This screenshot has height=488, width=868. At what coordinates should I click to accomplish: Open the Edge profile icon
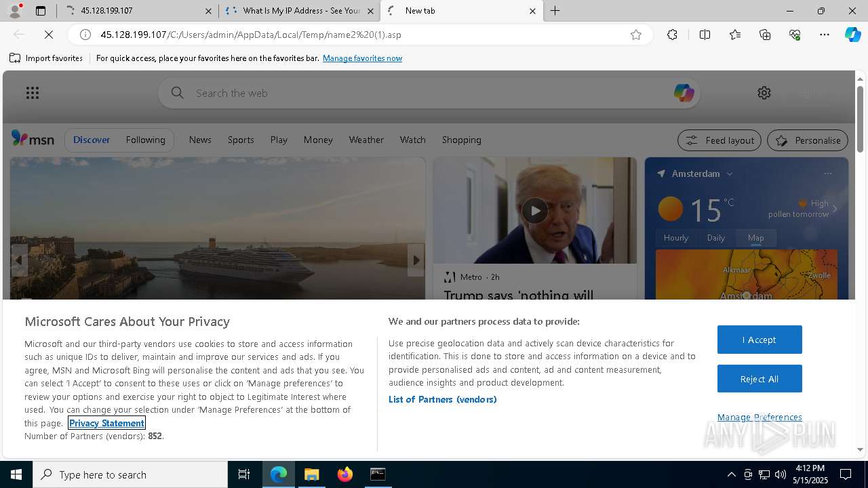tap(14, 10)
